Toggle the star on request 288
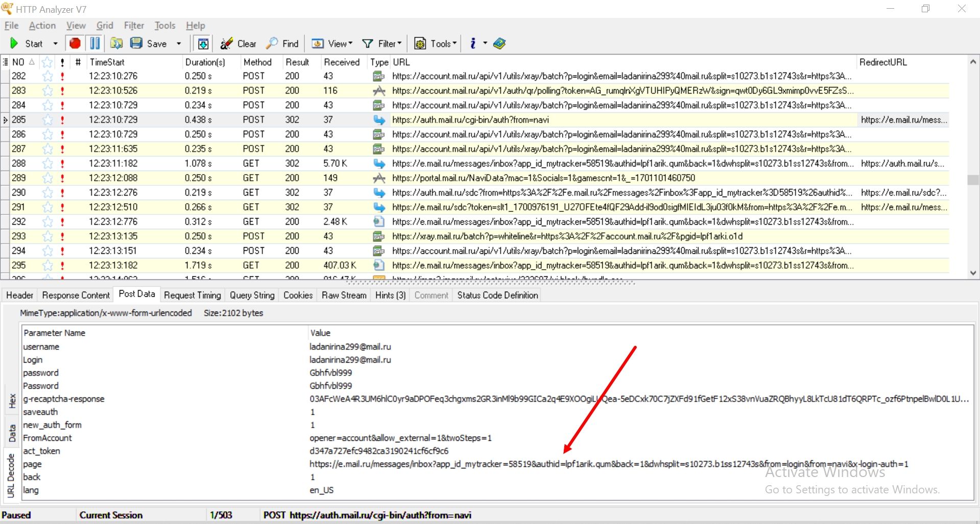The height and width of the screenshot is (524, 980). 47,163
